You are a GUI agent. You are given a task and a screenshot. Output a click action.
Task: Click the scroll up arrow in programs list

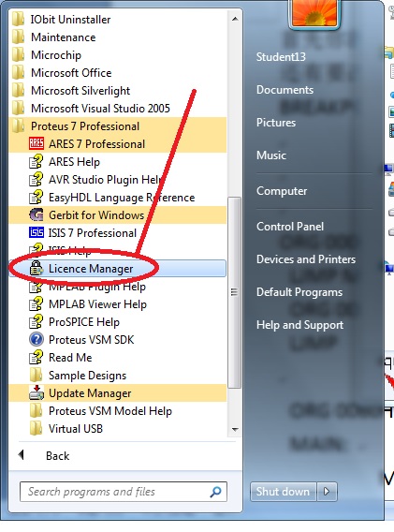click(x=235, y=19)
